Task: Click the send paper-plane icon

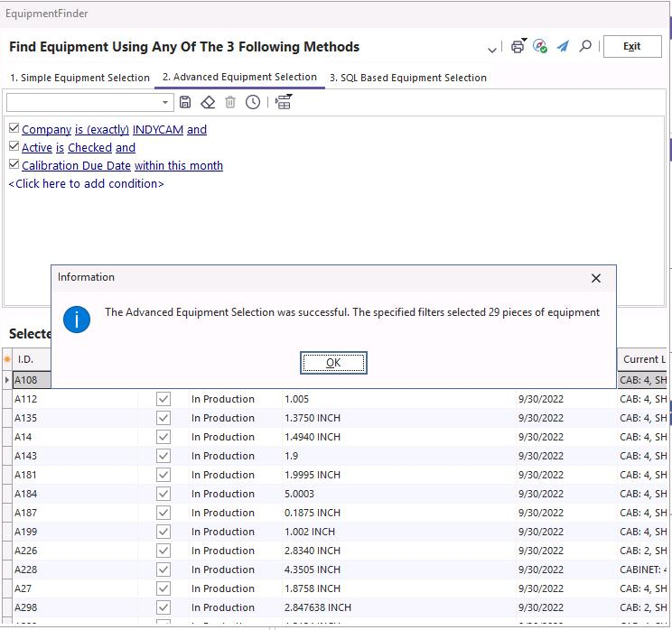Action: coord(562,47)
